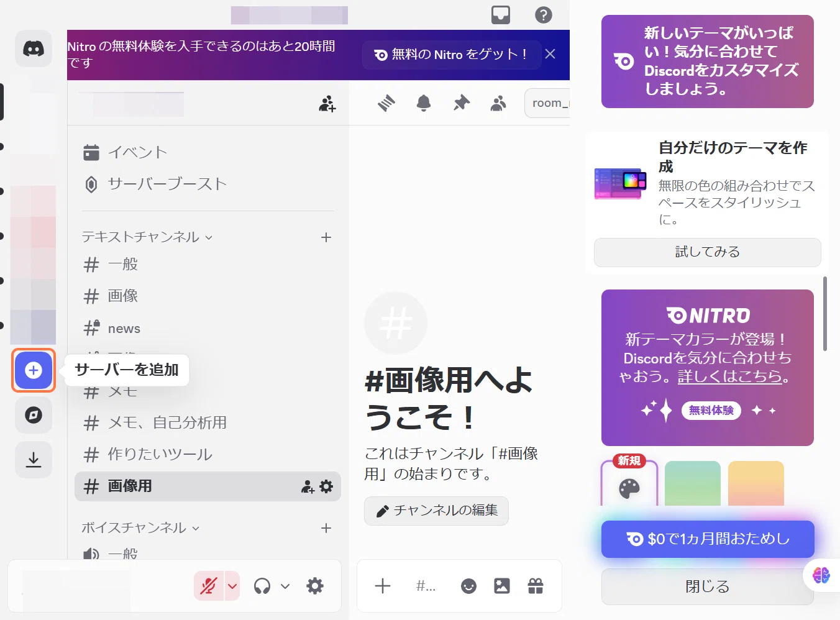This screenshot has width=840, height=620.
Task: Click the message attachment plus icon
Action: (383, 586)
